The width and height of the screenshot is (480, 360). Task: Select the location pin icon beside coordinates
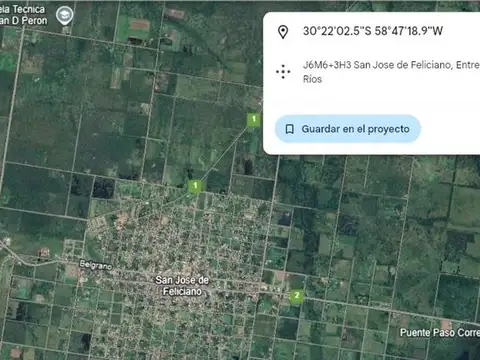click(283, 32)
